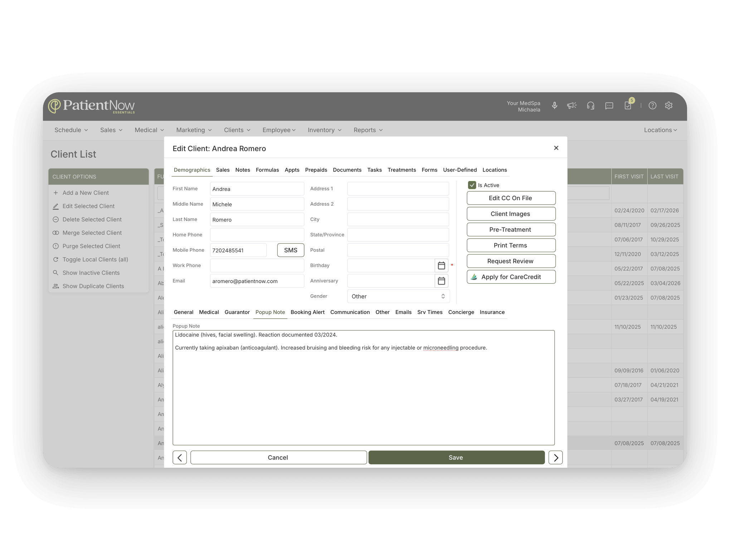Open the Appts tab
This screenshot has width=730, height=560.
292,170
